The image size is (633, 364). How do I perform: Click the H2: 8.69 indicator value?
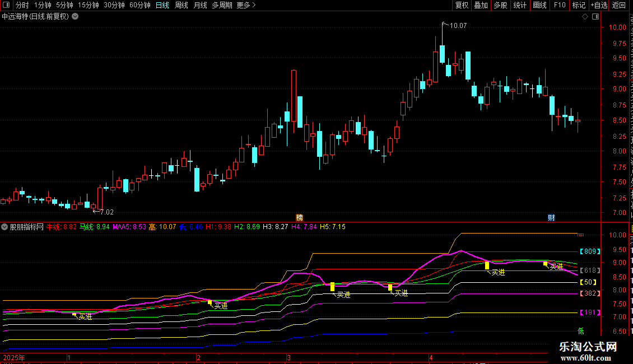click(x=247, y=227)
